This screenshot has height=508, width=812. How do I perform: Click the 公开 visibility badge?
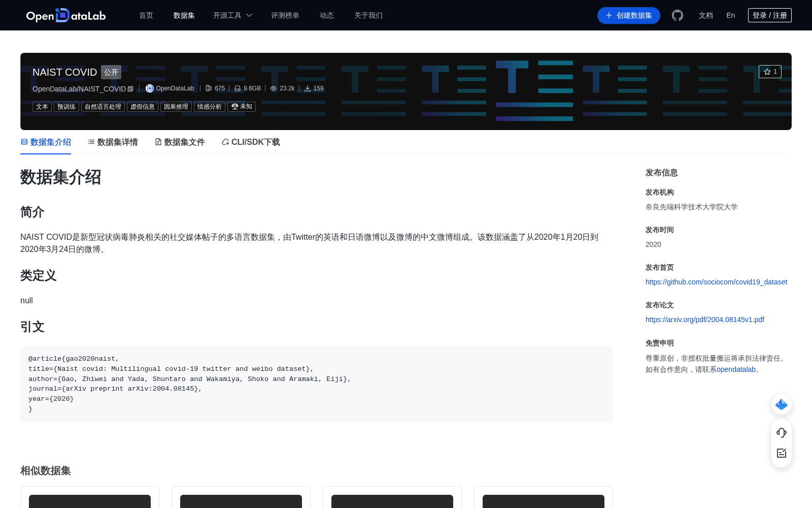111,72
